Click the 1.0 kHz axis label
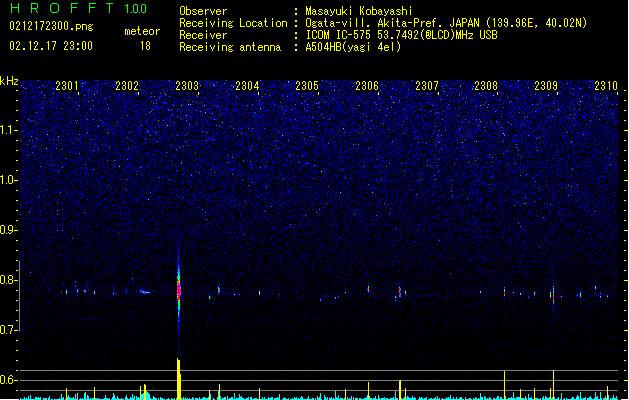Screen dimensions: 629x400 coord(8,180)
